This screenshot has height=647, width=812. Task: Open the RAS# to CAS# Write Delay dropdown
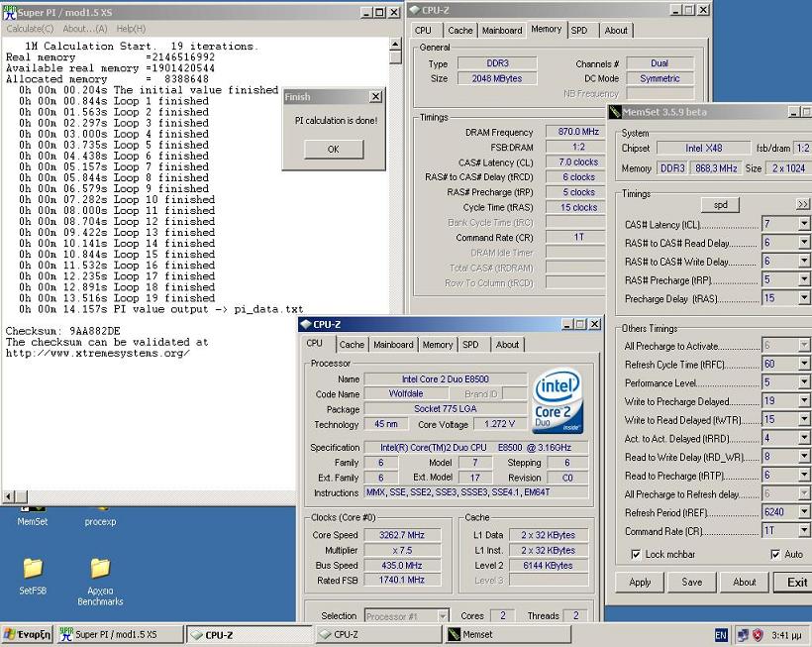point(804,262)
